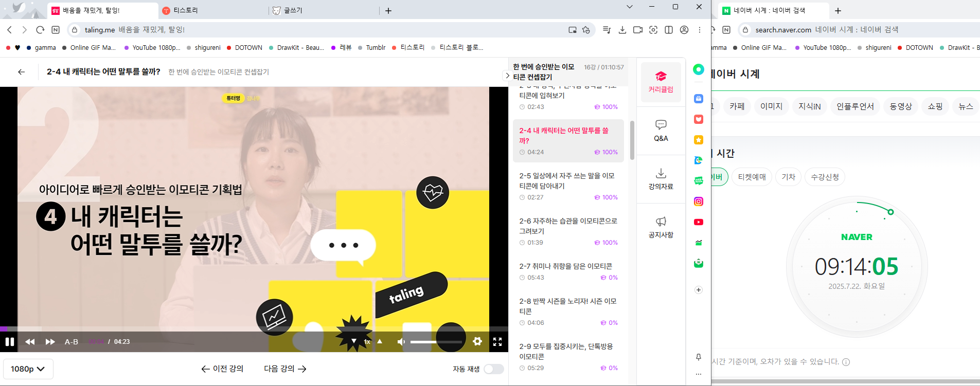980x386 pixels.
Task: Open the video player settings gear
Action: pyautogui.click(x=477, y=342)
